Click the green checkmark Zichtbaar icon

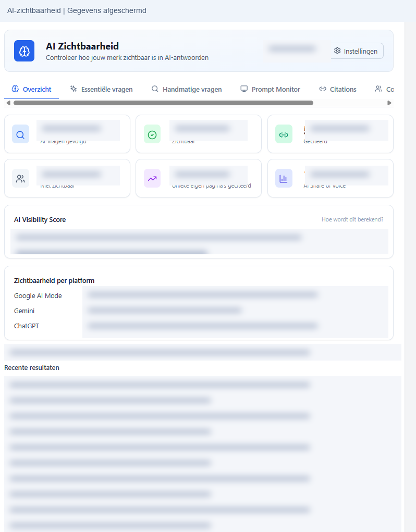click(152, 134)
